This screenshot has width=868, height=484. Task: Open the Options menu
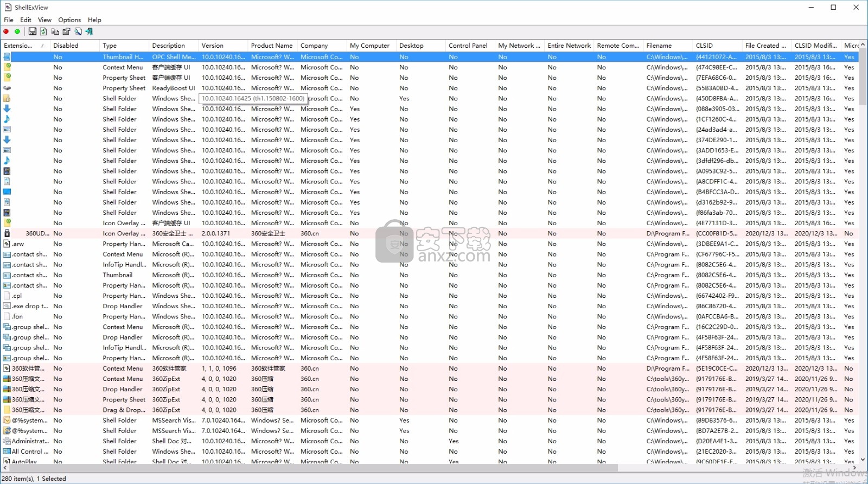point(69,20)
